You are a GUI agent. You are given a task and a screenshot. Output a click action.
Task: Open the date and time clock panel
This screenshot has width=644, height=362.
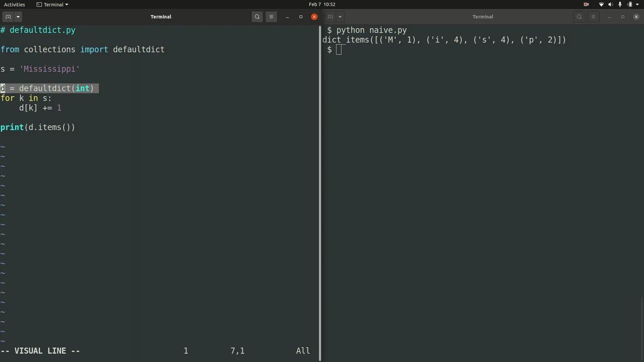tap(322, 5)
